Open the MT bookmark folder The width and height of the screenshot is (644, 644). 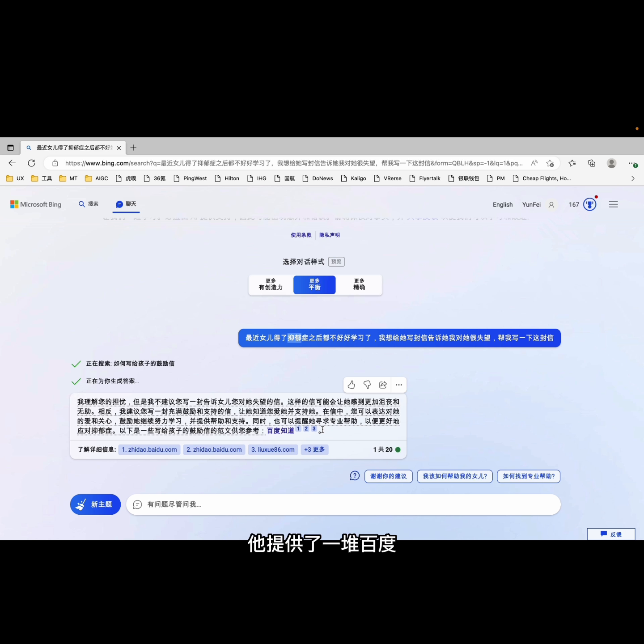click(x=68, y=178)
